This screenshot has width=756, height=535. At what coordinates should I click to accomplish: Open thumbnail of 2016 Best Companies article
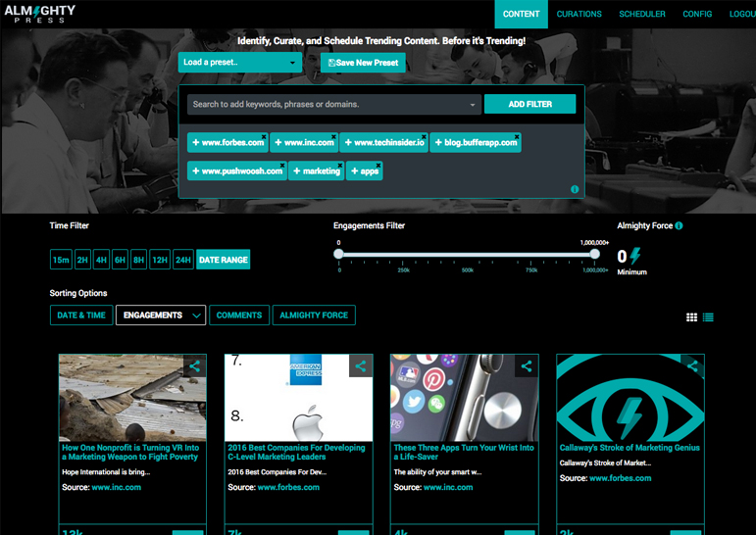point(298,398)
